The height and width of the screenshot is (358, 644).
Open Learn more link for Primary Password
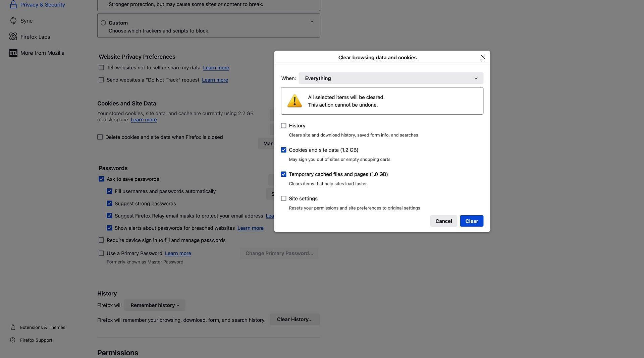coord(178,253)
